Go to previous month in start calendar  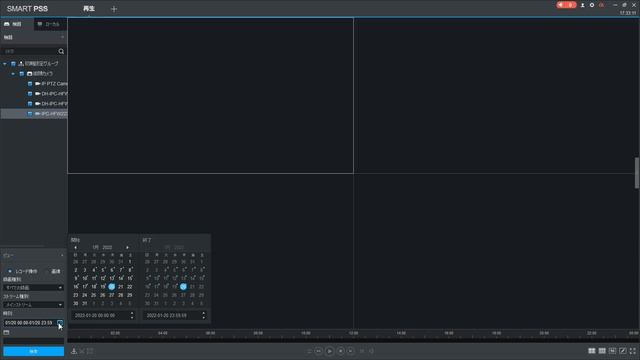click(x=76, y=247)
